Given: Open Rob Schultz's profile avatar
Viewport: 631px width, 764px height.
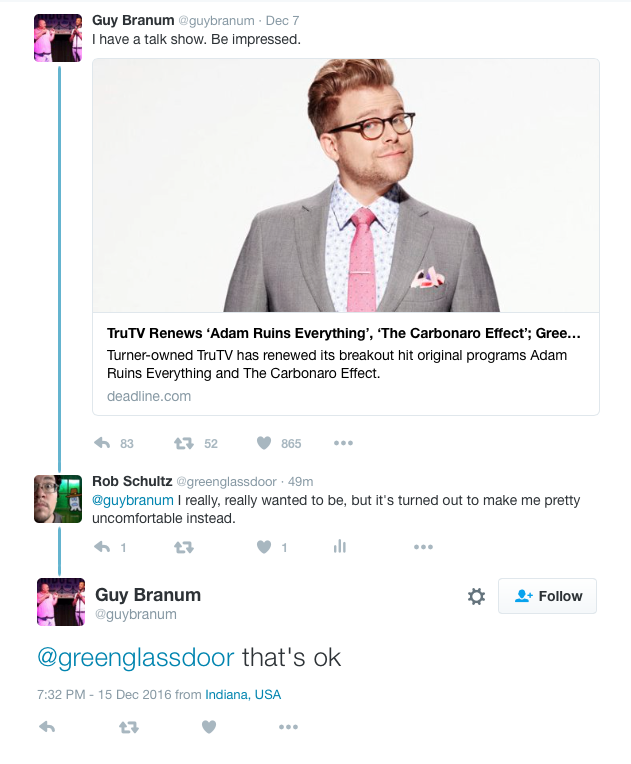Looking at the screenshot, I should [x=58, y=499].
